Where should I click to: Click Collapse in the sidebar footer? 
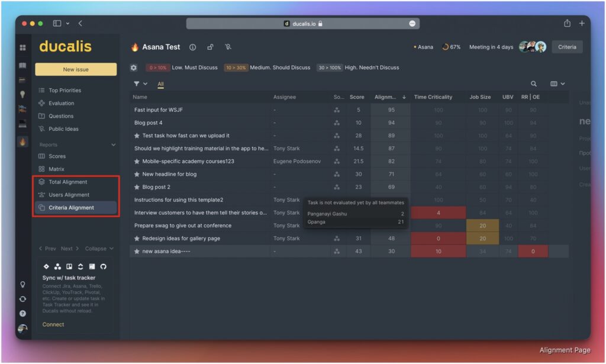coord(99,249)
